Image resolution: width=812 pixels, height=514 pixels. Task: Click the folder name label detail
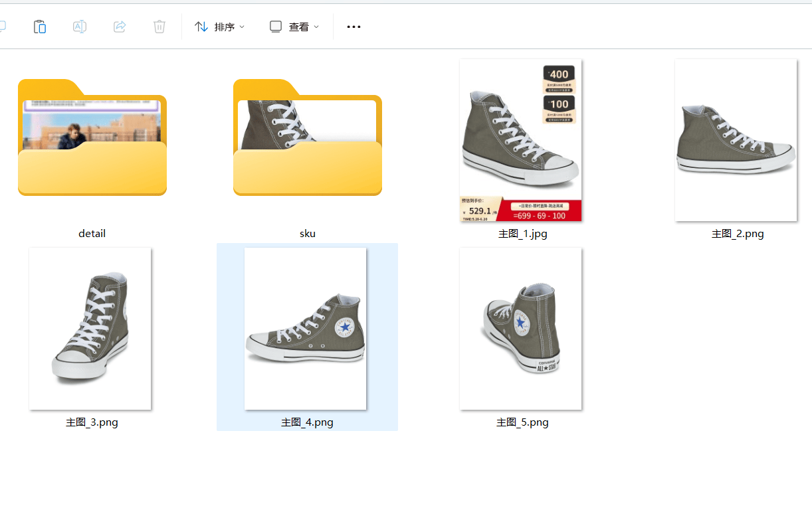92,234
